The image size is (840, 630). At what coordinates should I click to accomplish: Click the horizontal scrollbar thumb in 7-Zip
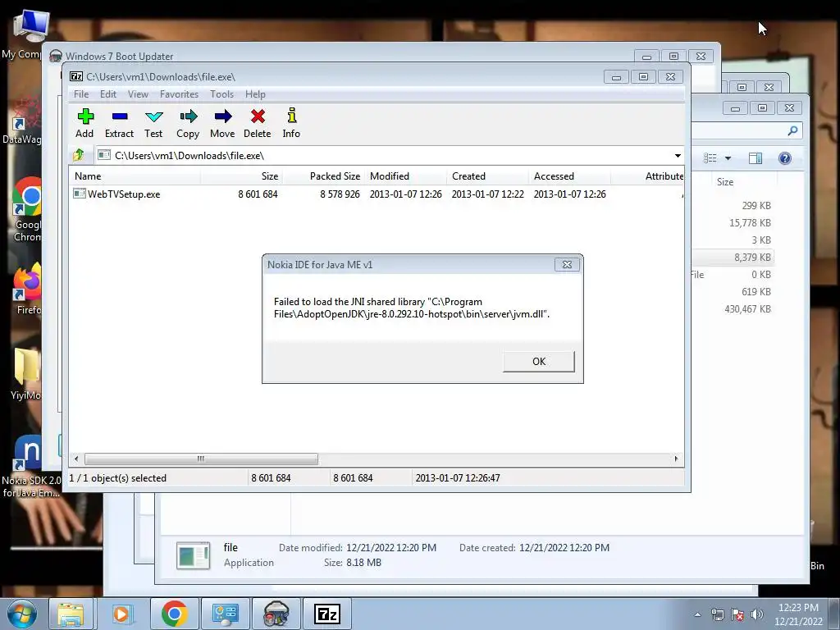(201, 459)
